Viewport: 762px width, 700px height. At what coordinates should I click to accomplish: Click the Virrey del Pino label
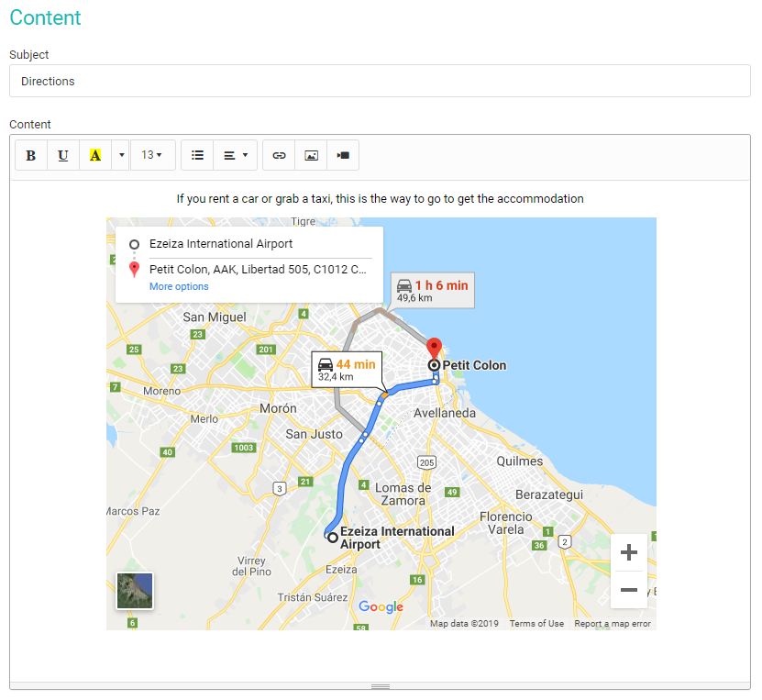point(251,566)
